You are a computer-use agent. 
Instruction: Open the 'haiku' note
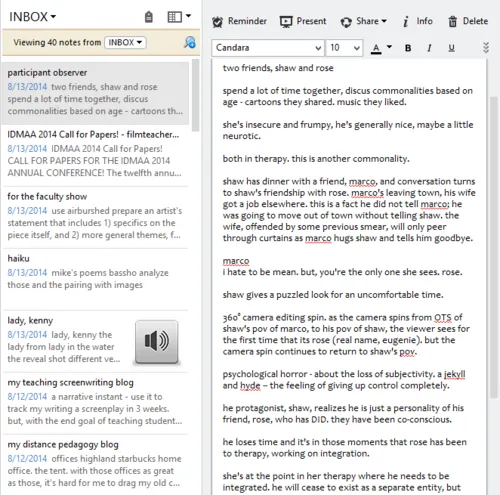point(95,279)
